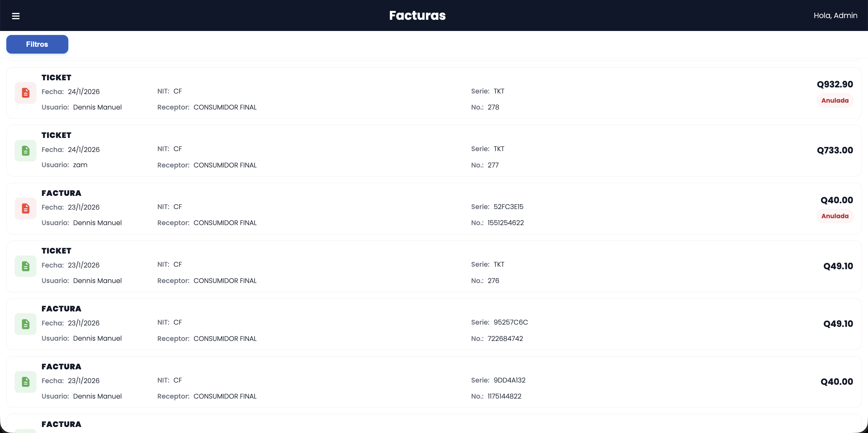This screenshot has height=433, width=868.
Task: Click green document icon of factura 1175144822
Action: pyautogui.click(x=26, y=382)
